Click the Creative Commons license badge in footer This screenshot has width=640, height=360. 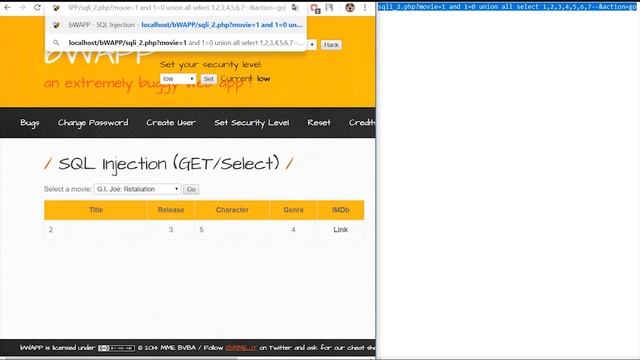[x=116, y=348]
